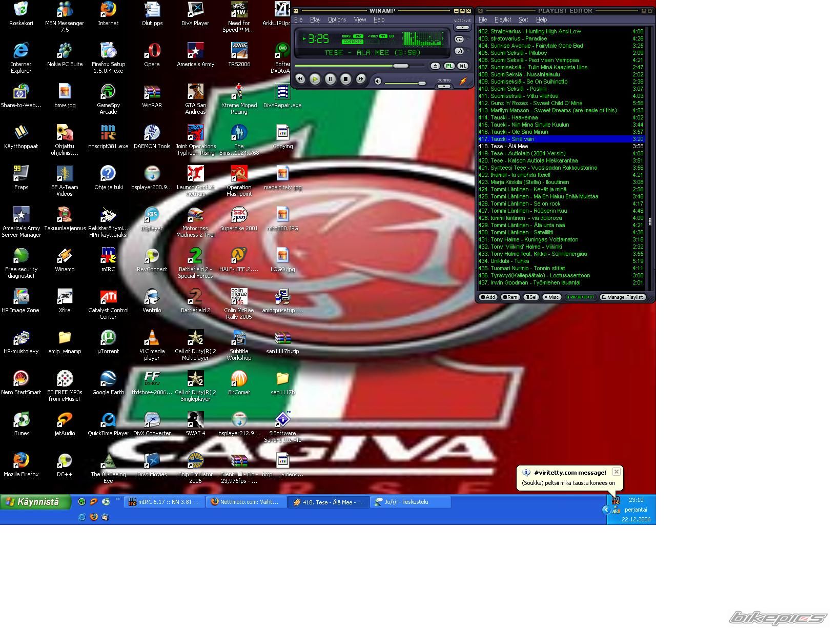Click Winamp stop button
The height and width of the screenshot is (630, 840).
346,79
